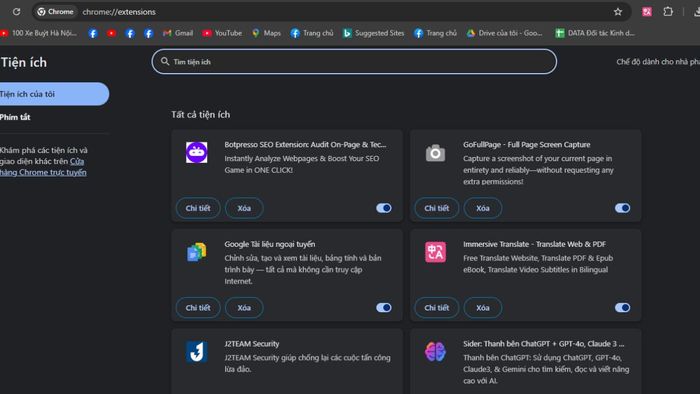700x394 pixels.
Task: Open Chi tiết for Immersive Translate
Action: pyautogui.click(x=437, y=307)
